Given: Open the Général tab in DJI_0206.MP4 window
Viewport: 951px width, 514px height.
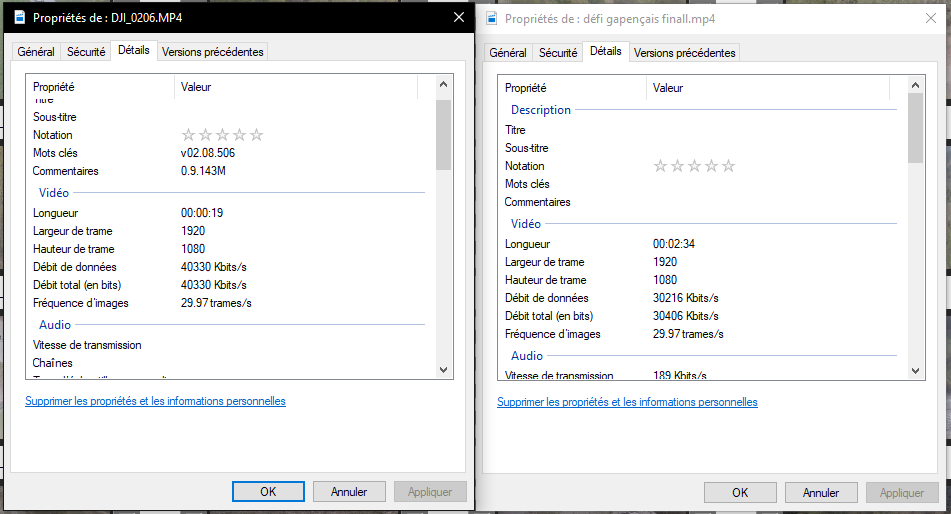Looking at the screenshot, I should (36, 52).
